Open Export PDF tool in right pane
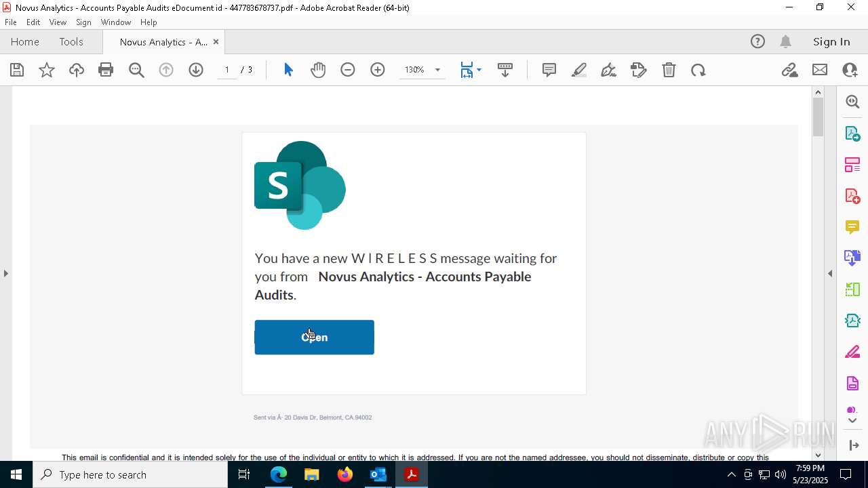The height and width of the screenshot is (488, 868). coord(852,134)
